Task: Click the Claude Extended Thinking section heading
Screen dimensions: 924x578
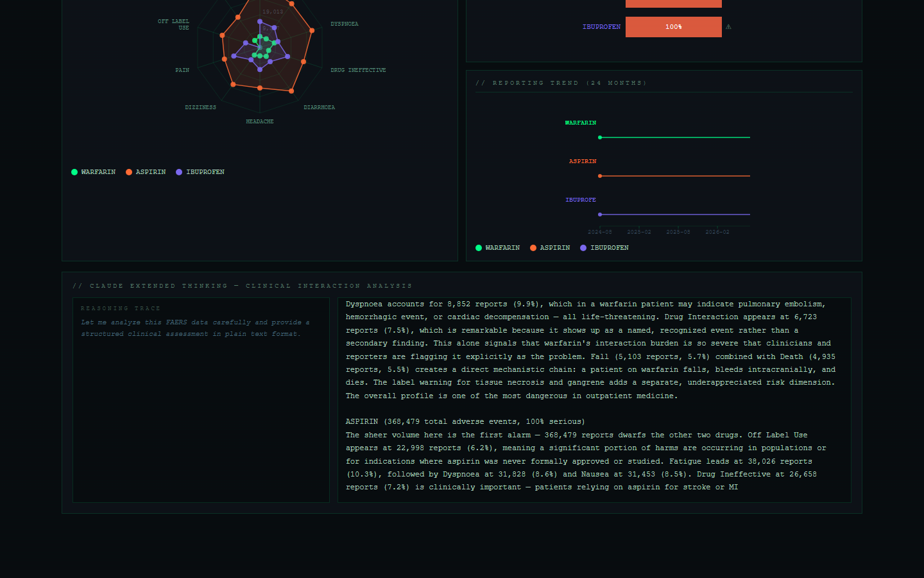Action: coord(243,286)
